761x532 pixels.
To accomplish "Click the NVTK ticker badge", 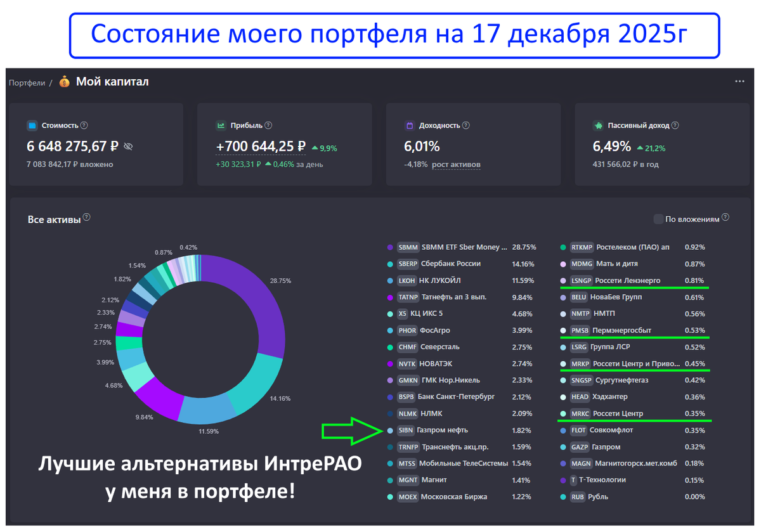I will coord(408,364).
